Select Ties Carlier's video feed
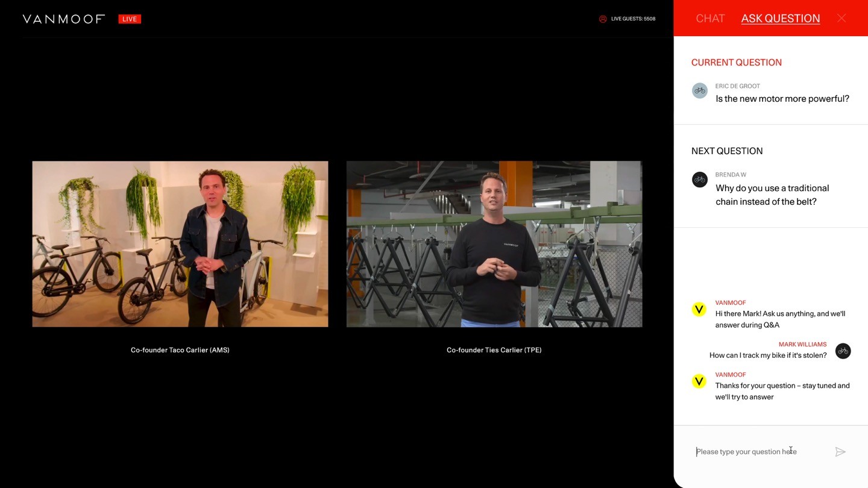The image size is (868, 488). click(x=494, y=244)
